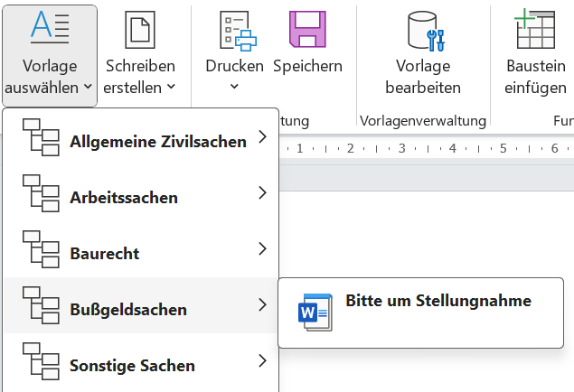Viewport: 574px width, 392px height.
Task: Expand the Allgemeine Zivilsachen submenu arrow
Action: click(x=262, y=137)
